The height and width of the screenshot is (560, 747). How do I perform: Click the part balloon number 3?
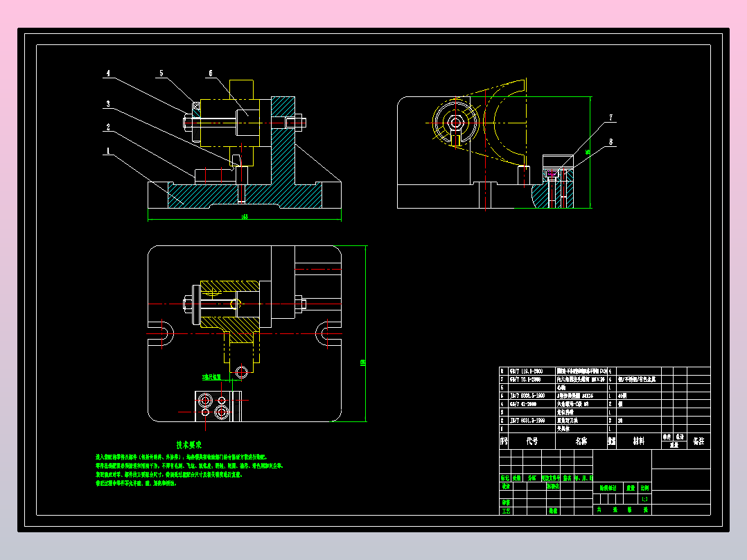click(108, 104)
